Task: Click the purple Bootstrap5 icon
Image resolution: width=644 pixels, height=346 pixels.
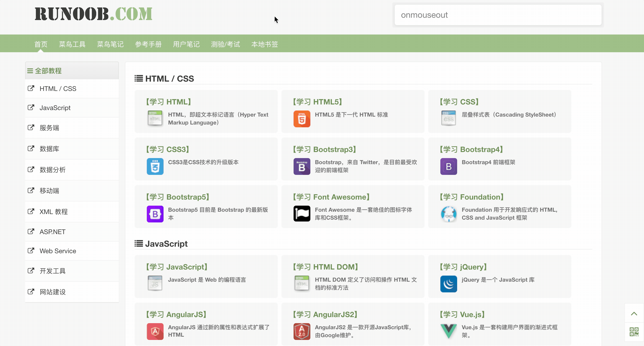Action: point(155,214)
